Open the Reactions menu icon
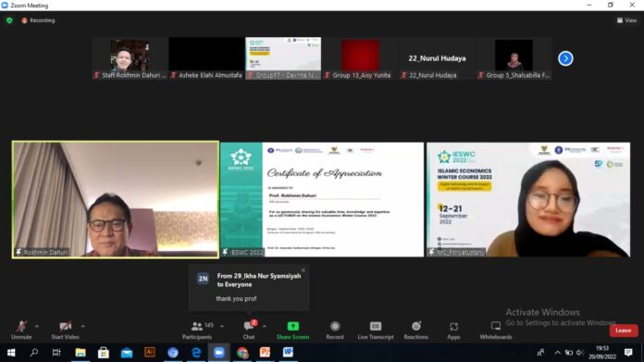 pyautogui.click(x=416, y=326)
